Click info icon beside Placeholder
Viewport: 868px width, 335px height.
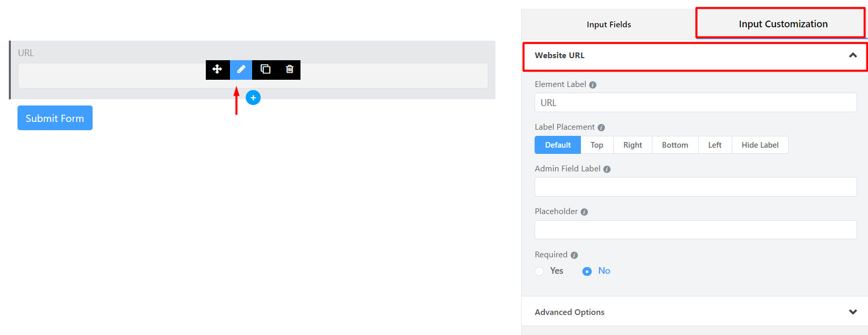[x=584, y=212]
